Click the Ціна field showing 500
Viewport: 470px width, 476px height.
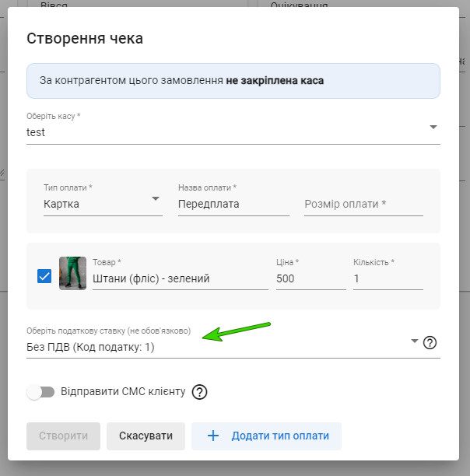coord(310,278)
